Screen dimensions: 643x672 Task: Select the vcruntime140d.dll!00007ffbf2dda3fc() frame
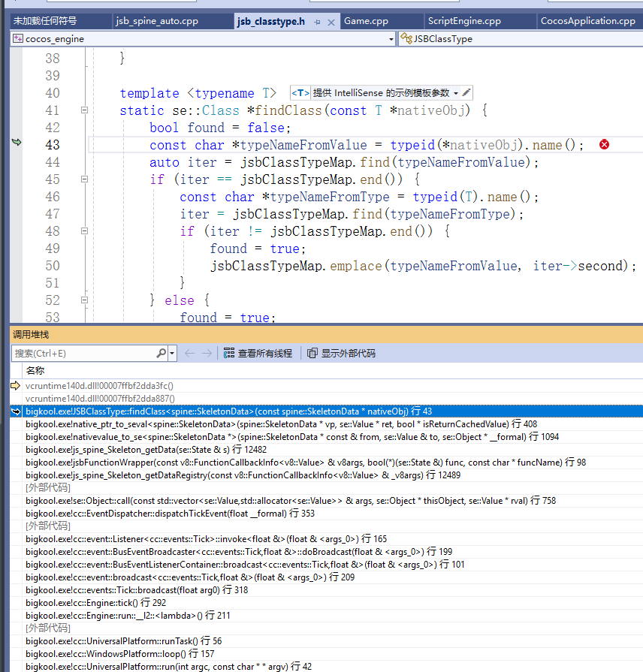tap(333, 386)
